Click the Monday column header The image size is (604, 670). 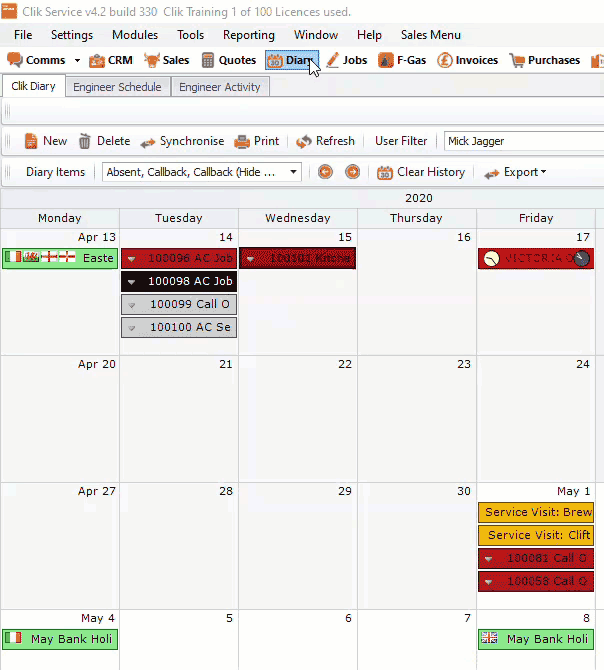click(x=60, y=218)
